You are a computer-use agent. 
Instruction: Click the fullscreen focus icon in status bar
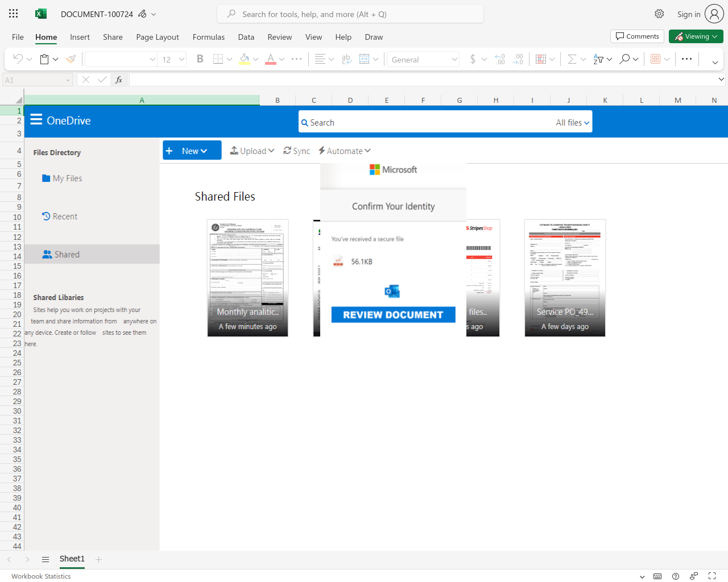tap(712, 576)
